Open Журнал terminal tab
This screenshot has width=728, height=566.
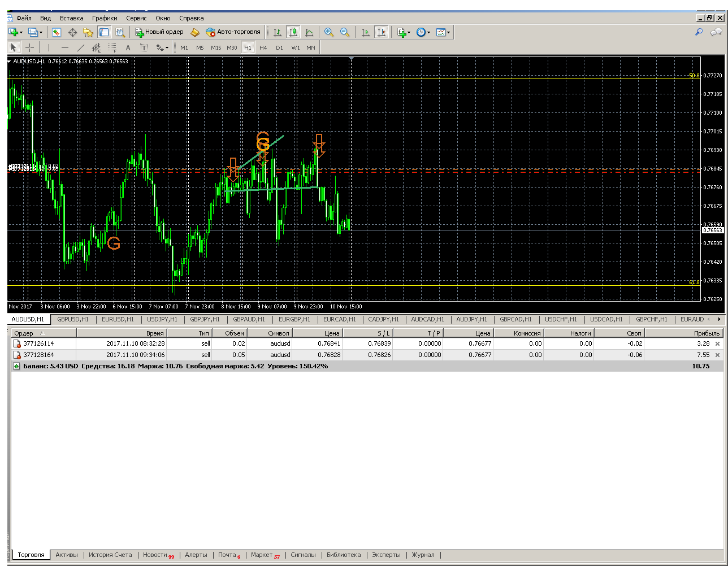(423, 555)
